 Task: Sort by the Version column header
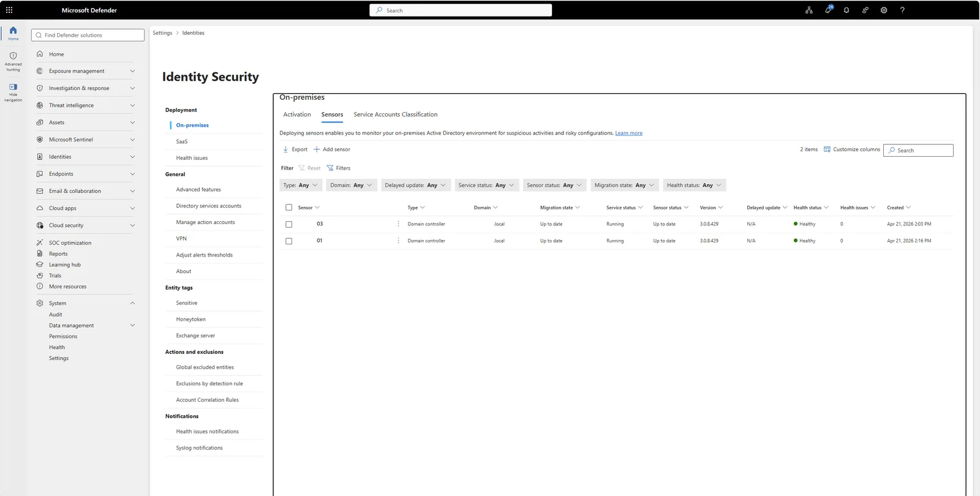pyautogui.click(x=712, y=208)
